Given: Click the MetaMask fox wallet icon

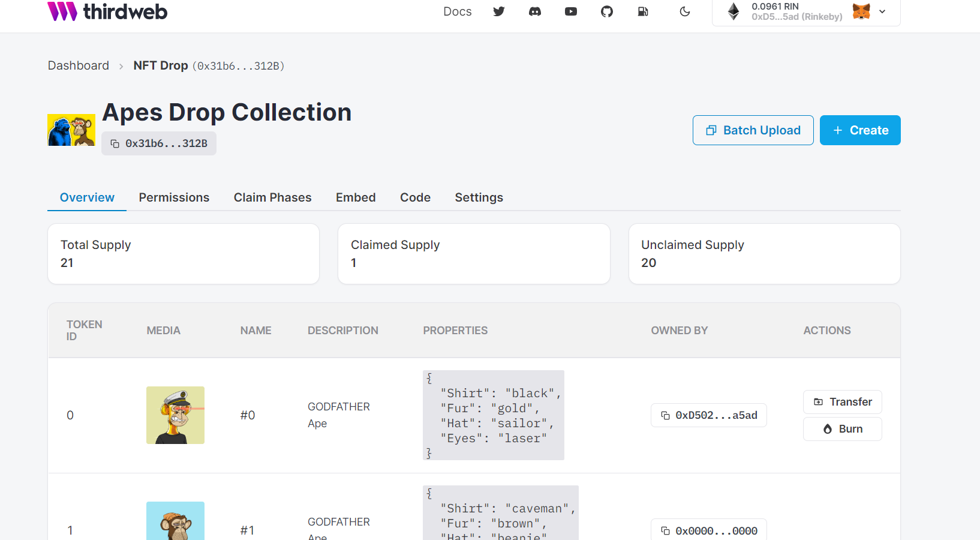Looking at the screenshot, I should coord(861,11).
